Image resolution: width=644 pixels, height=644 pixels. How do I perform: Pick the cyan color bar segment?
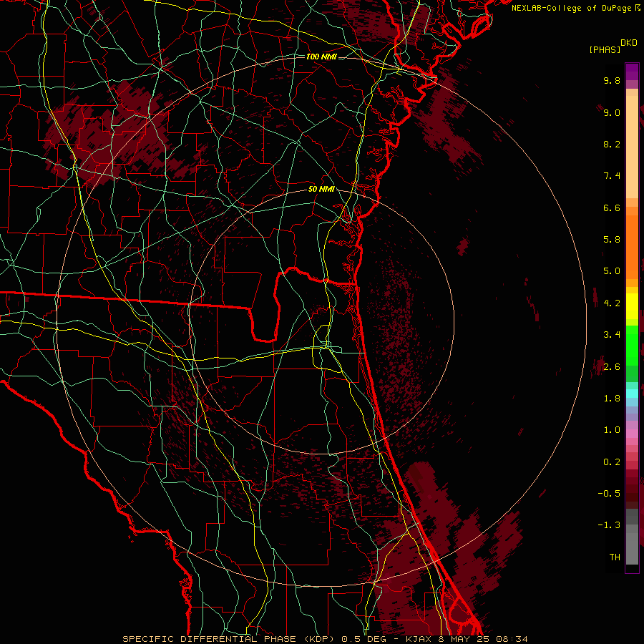click(x=632, y=394)
